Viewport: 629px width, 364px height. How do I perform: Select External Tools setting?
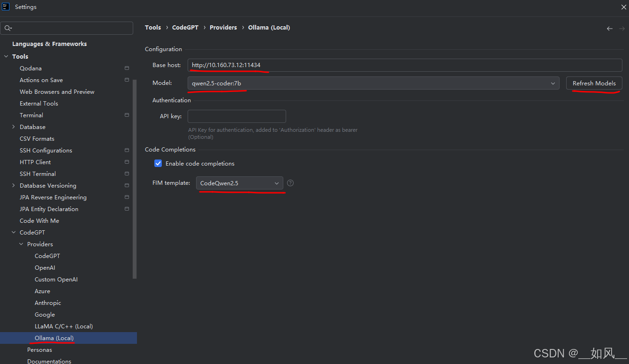pyautogui.click(x=39, y=103)
